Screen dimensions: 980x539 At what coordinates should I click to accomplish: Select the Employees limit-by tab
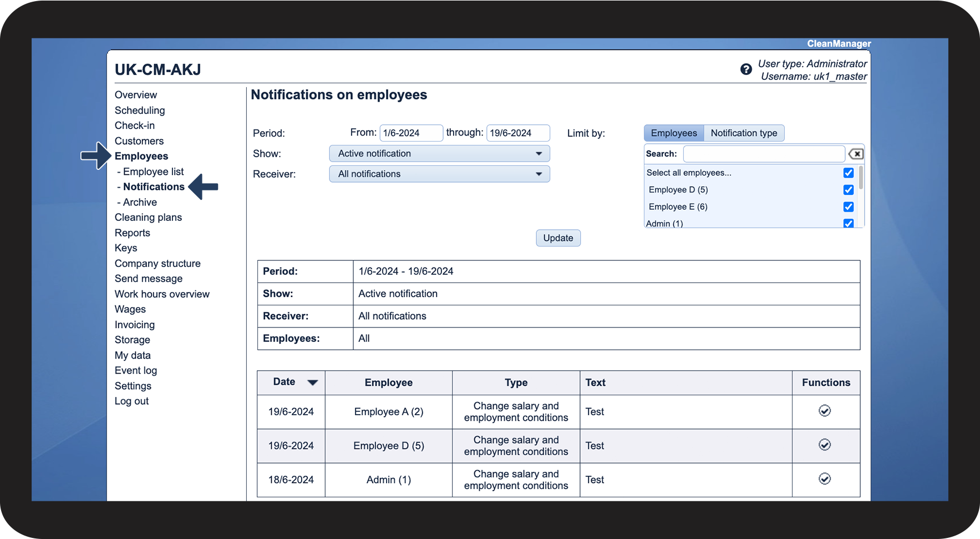673,133
